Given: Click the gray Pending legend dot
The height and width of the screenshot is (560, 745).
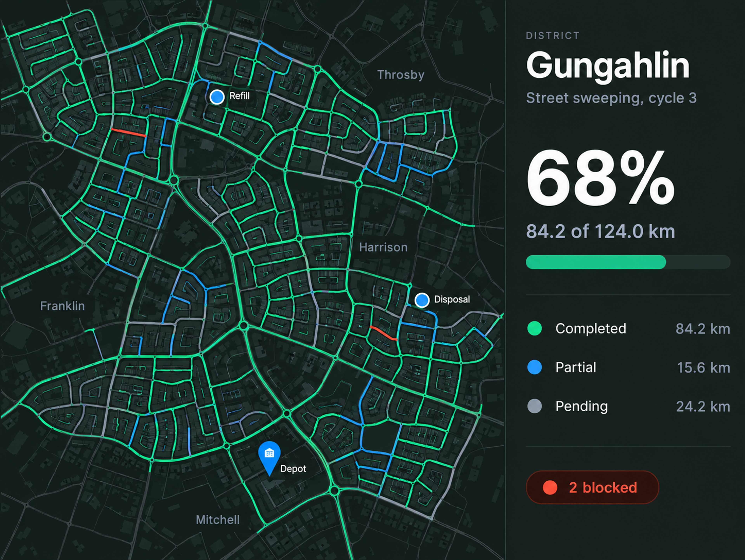Looking at the screenshot, I should (x=534, y=406).
